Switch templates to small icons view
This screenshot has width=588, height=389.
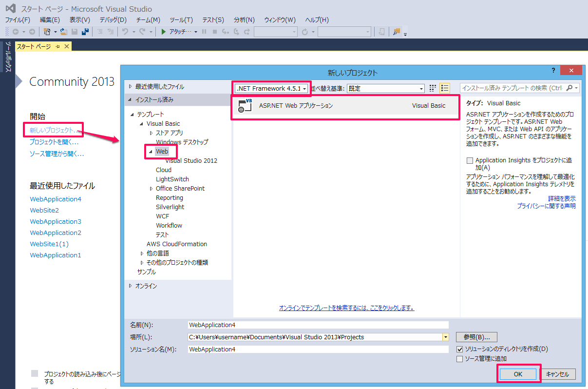[x=433, y=88]
